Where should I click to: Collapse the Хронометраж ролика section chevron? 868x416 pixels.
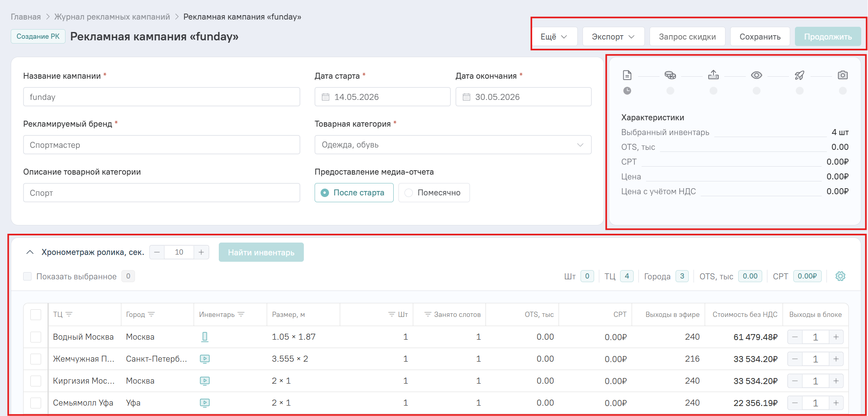pyautogui.click(x=30, y=252)
